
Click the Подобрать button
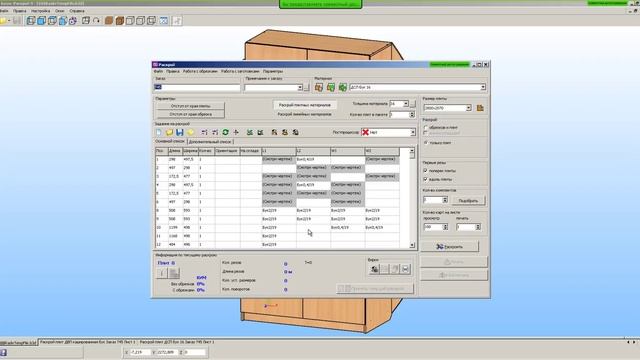coord(468,200)
